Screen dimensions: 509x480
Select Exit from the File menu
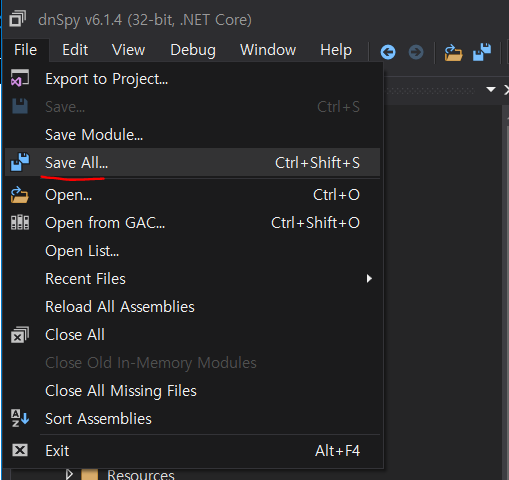[x=192, y=451]
